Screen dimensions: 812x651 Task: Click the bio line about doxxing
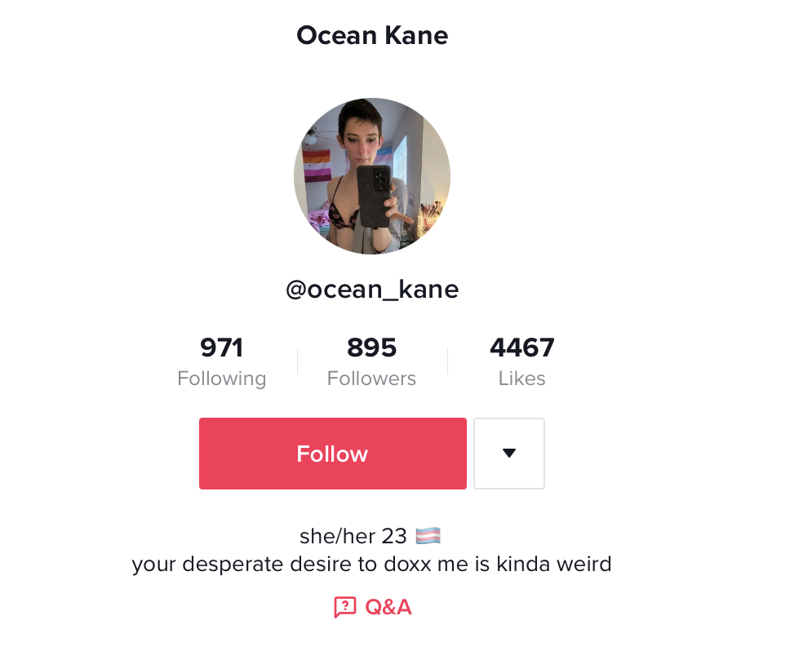[x=372, y=564]
